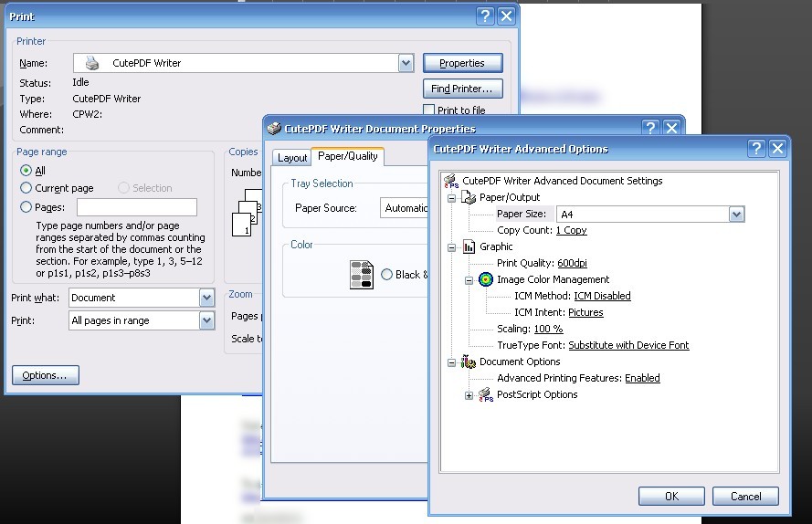Click the help button in Advanced Options title
This screenshot has height=524, width=812.
click(756, 149)
